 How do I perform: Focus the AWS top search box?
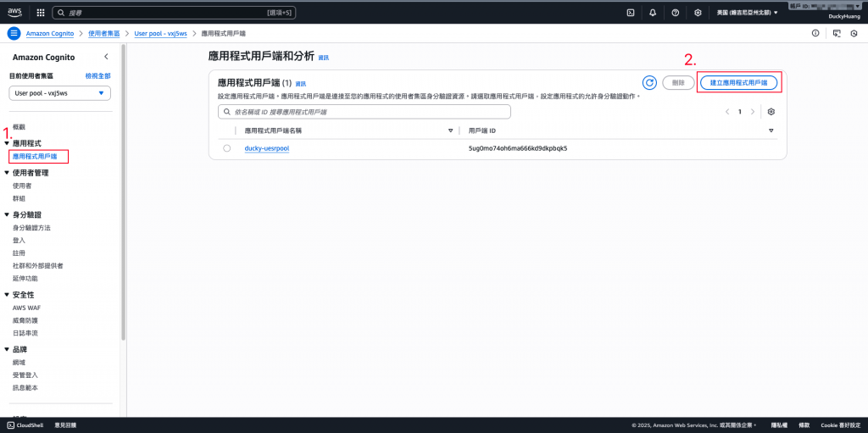pyautogui.click(x=175, y=12)
